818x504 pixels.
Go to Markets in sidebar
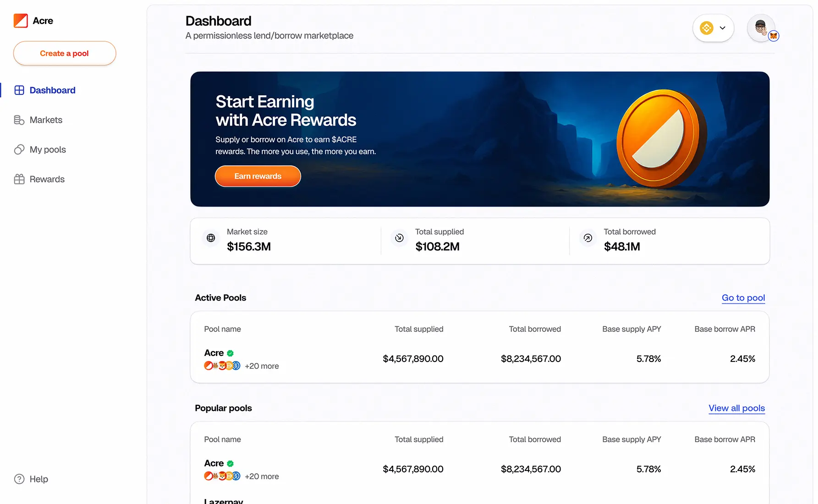click(46, 120)
